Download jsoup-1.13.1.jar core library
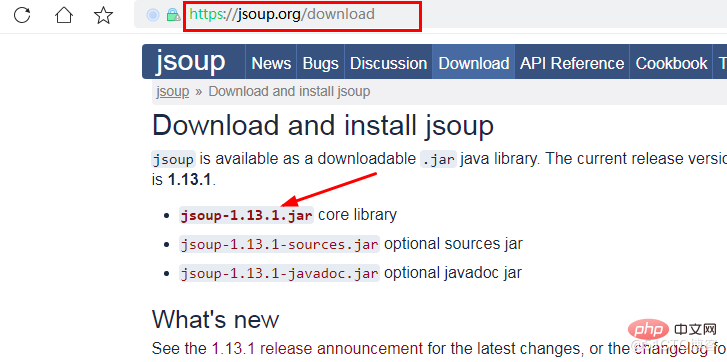The image size is (727, 362). pyautogui.click(x=247, y=216)
